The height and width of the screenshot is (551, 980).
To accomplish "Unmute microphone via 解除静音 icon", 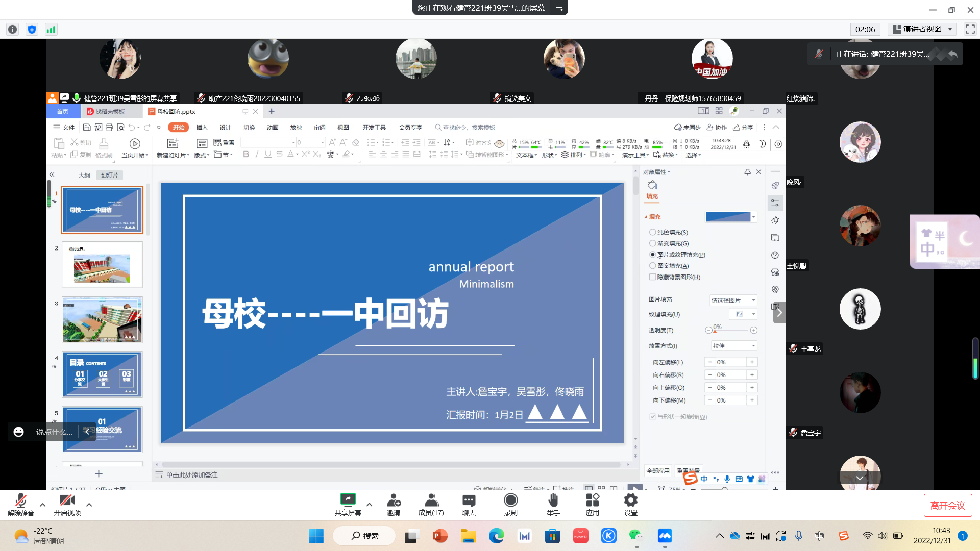I will 20,500.
